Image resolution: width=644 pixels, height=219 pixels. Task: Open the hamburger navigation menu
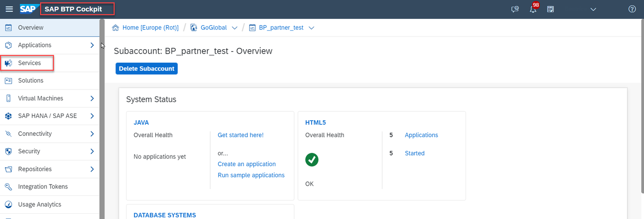[9, 9]
